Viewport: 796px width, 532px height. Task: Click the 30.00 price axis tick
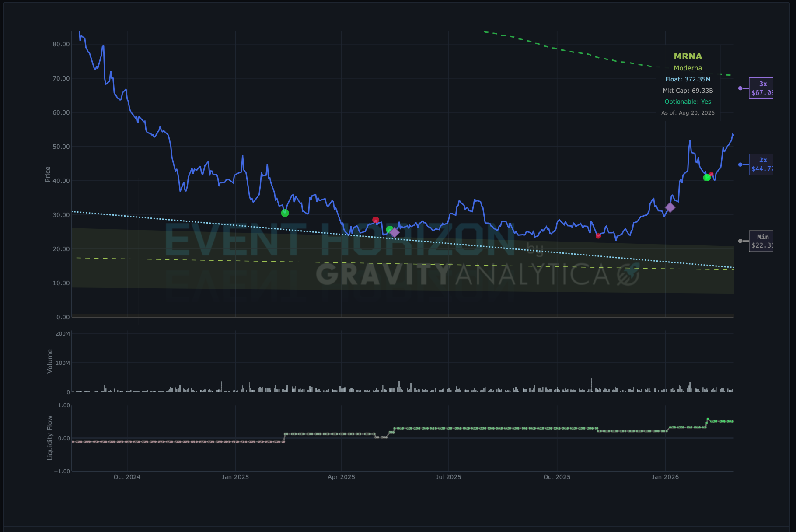[61, 215]
